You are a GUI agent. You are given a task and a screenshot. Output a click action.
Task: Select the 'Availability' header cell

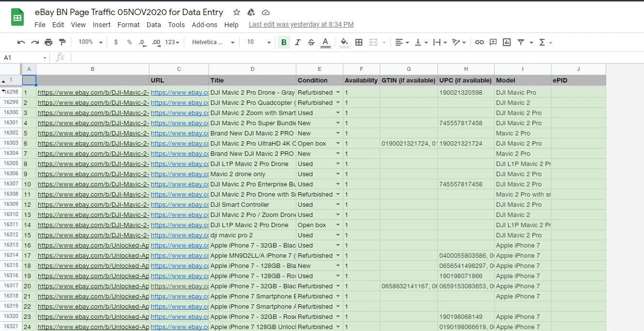pos(361,80)
